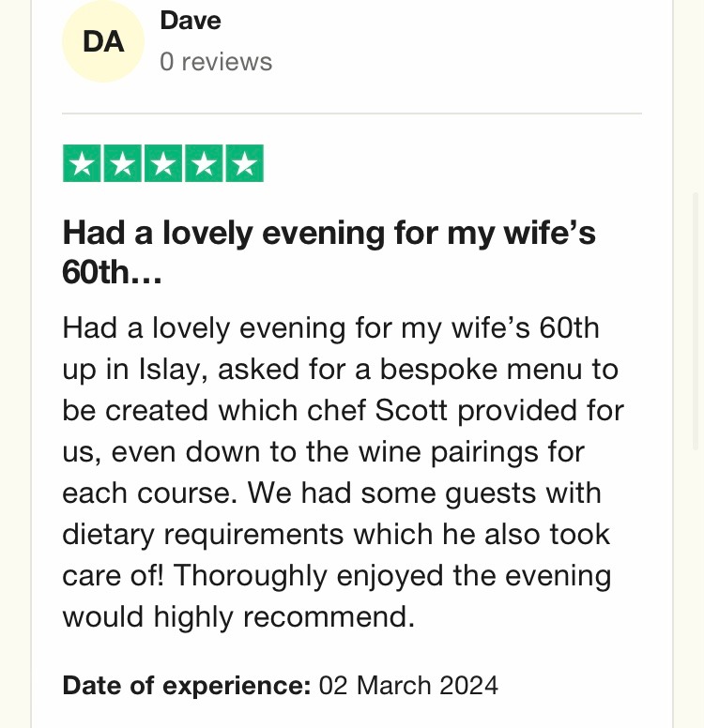
Task: Click the middle green rating star
Action: coord(163,164)
